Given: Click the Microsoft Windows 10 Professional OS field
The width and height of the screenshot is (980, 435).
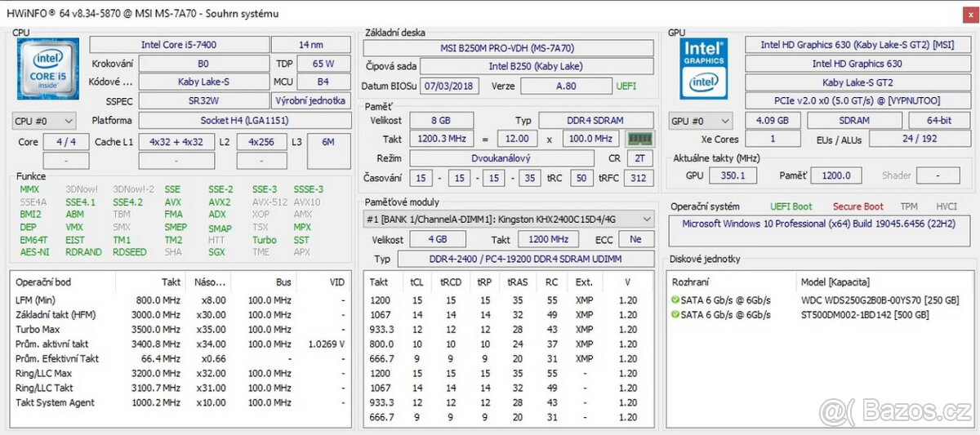Looking at the screenshot, I should pyautogui.click(x=819, y=231).
